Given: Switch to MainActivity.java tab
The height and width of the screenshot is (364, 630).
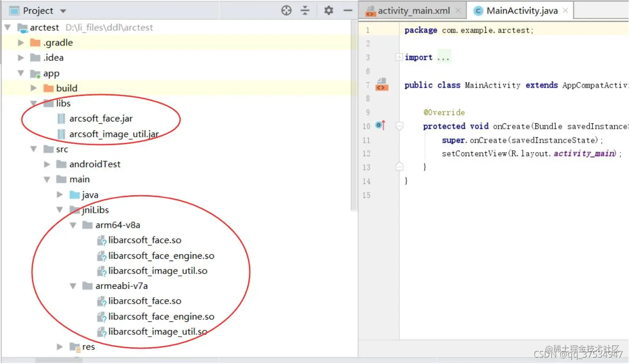Looking at the screenshot, I should point(522,11).
